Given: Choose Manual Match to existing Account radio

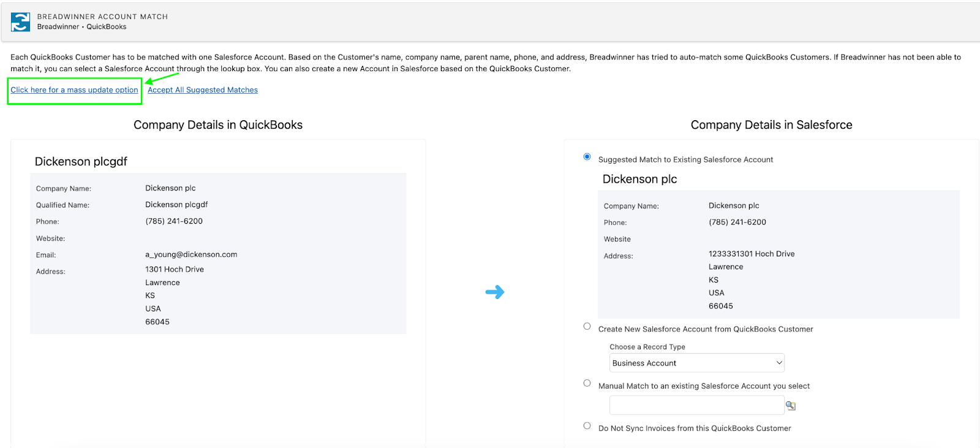Looking at the screenshot, I should [x=587, y=383].
